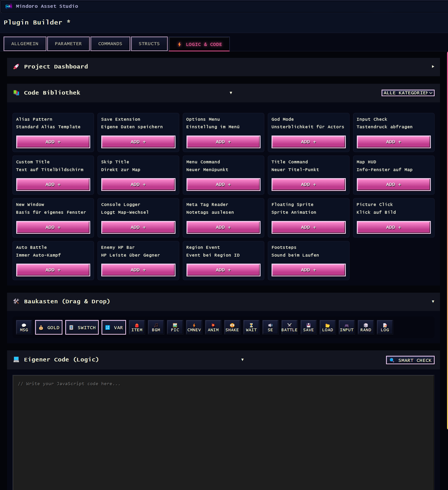Pick the LOAD folder block
The image size is (448, 490).
coord(327,327)
